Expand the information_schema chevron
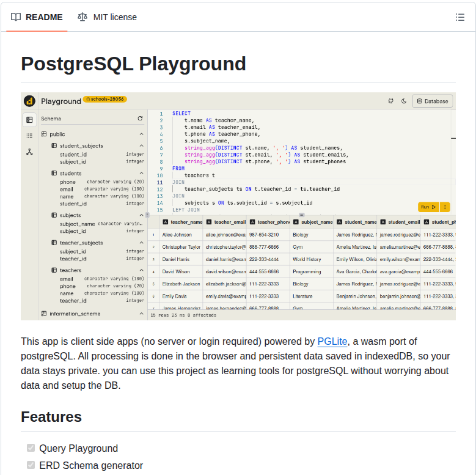Image resolution: width=476 pixels, height=475 pixels. (x=142, y=314)
